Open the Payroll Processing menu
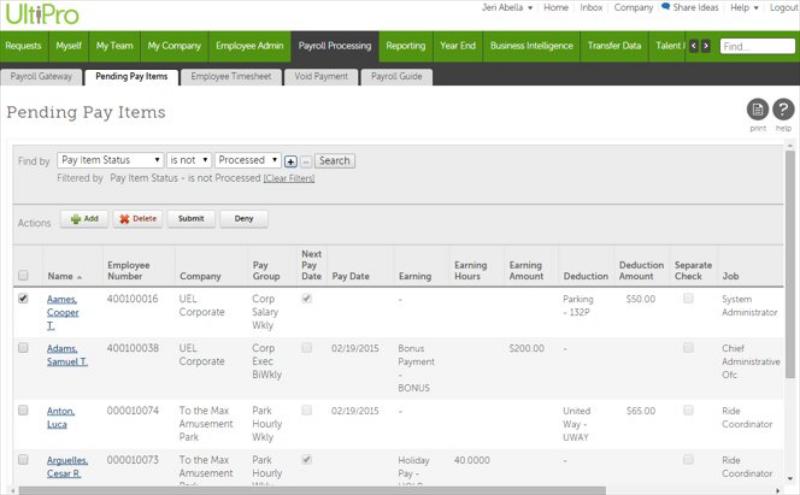Viewport: 800px width, 495px height. (335, 46)
